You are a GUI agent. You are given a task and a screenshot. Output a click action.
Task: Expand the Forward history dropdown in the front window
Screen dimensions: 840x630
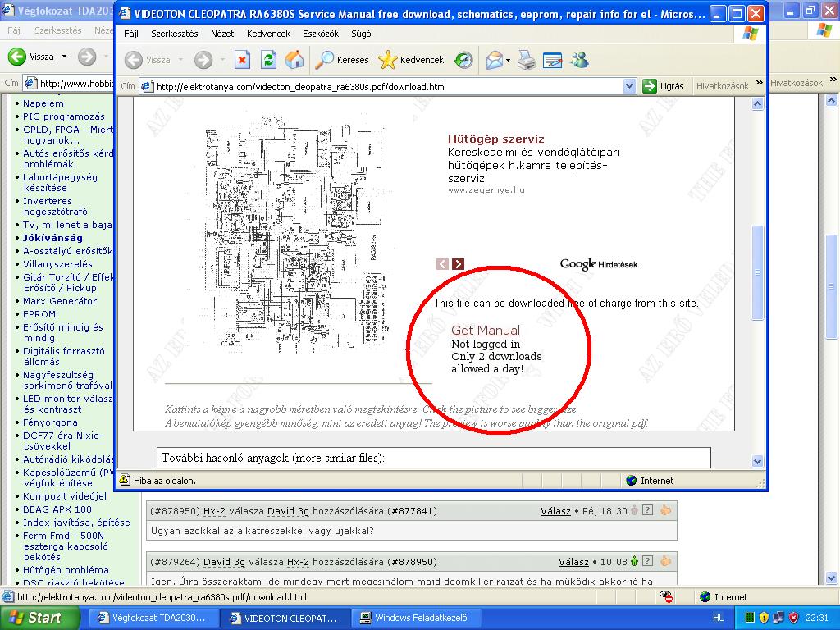point(222,60)
